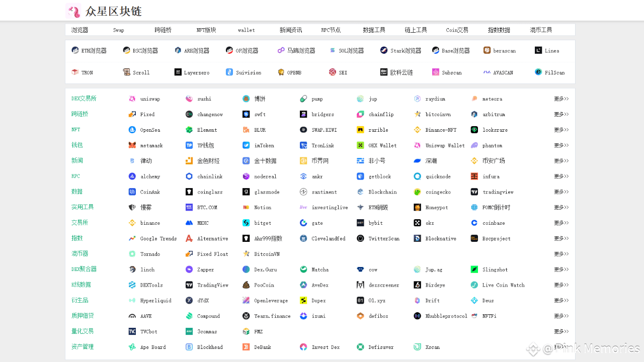Expand more 混币器 tools via 更多

561,254
